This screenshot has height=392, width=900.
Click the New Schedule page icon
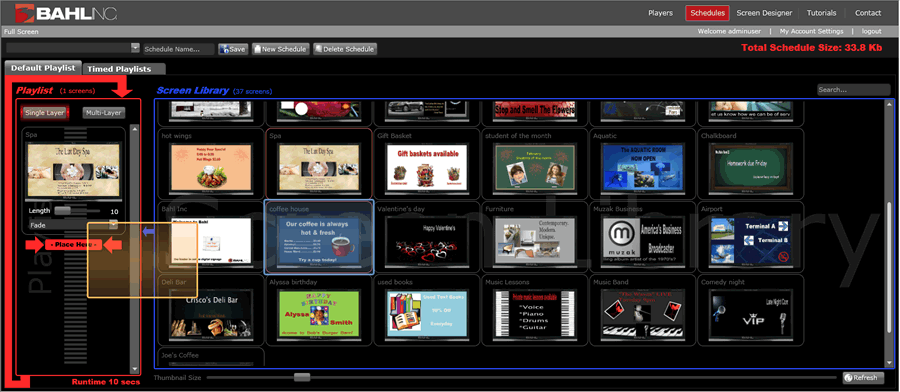click(257, 49)
